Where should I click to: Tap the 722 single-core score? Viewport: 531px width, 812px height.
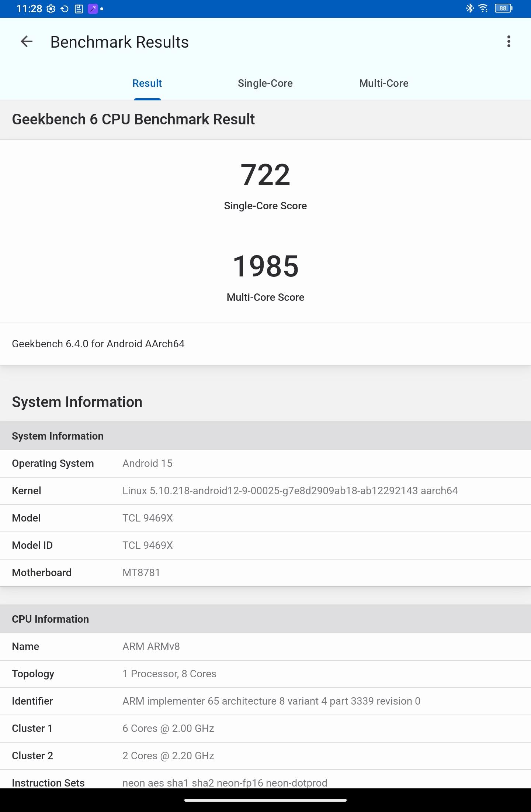(265, 175)
